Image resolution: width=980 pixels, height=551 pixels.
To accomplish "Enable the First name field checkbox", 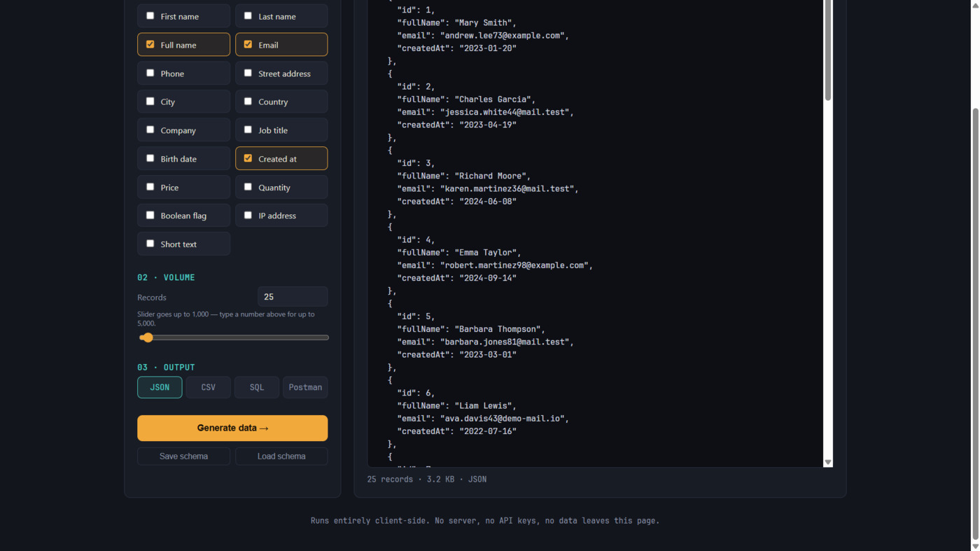I will pos(150,15).
